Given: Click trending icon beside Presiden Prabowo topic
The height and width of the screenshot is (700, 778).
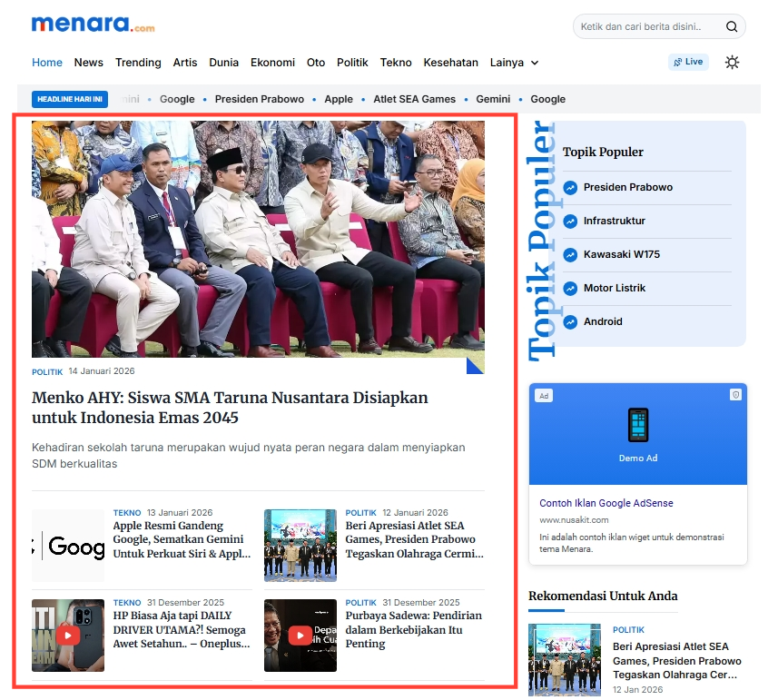Looking at the screenshot, I should coord(570,188).
